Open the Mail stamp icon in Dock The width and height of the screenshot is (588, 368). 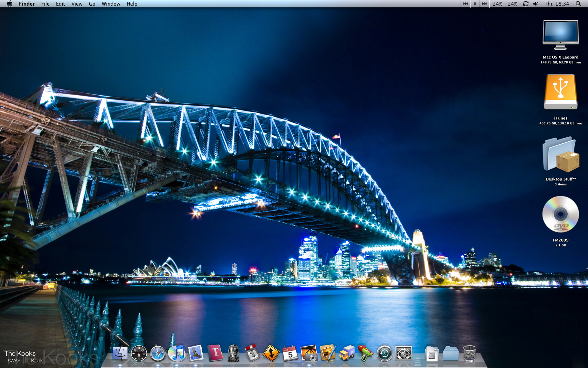coord(196,353)
